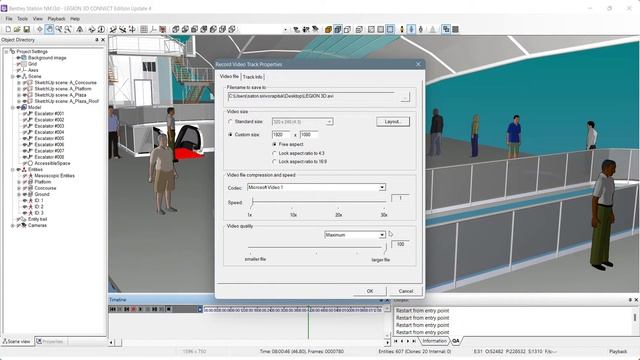Expand SketchUp scene: A_Plaza_Roof node

19,101
